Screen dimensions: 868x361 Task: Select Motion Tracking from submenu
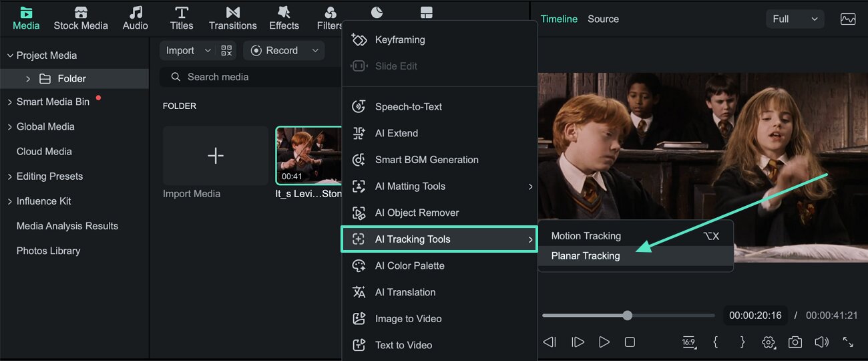[x=636, y=236]
